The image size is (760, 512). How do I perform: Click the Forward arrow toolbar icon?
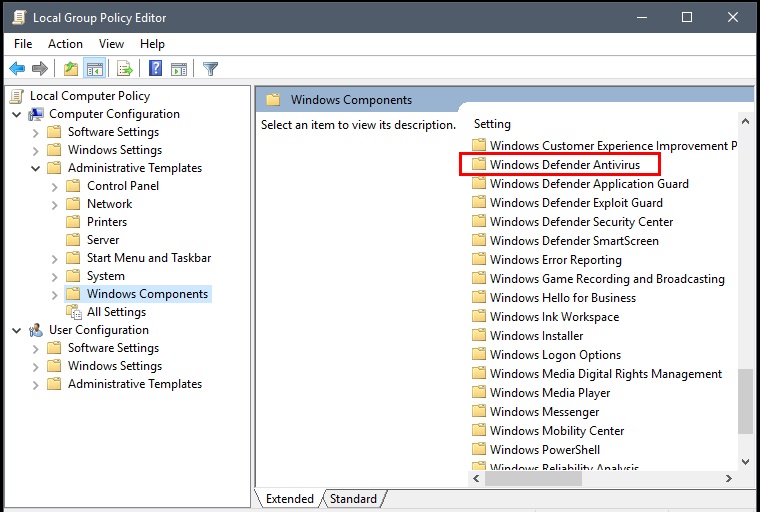[x=40, y=68]
